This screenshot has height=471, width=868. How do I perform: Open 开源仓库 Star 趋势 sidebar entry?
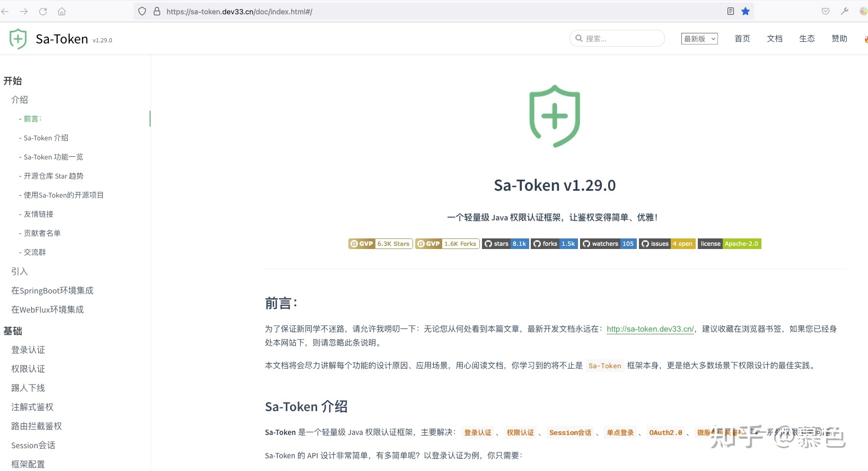pos(53,176)
